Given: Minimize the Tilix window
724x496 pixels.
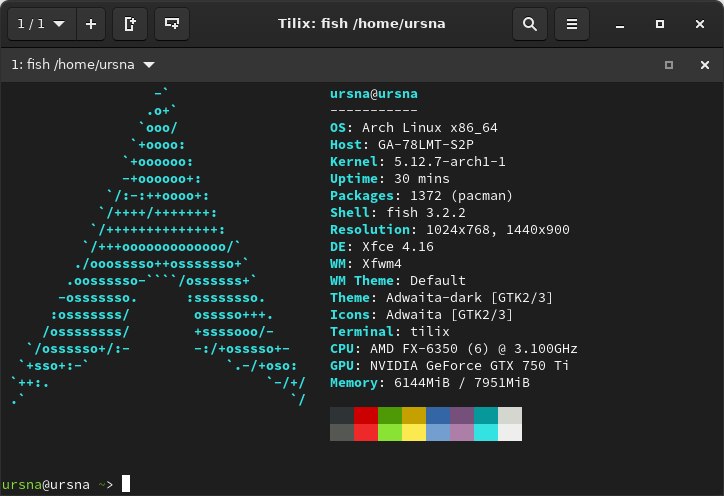Looking at the screenshot, I should click(620, 24).
